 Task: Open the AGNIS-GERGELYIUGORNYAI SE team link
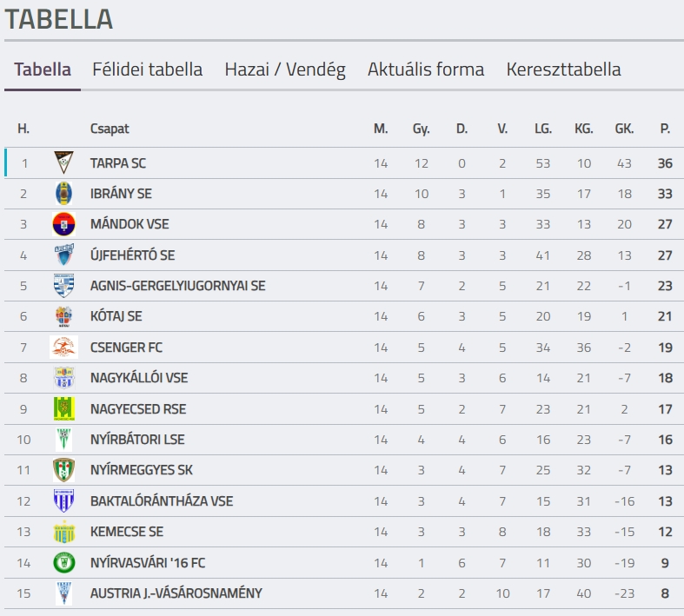(x=177, y=286)
